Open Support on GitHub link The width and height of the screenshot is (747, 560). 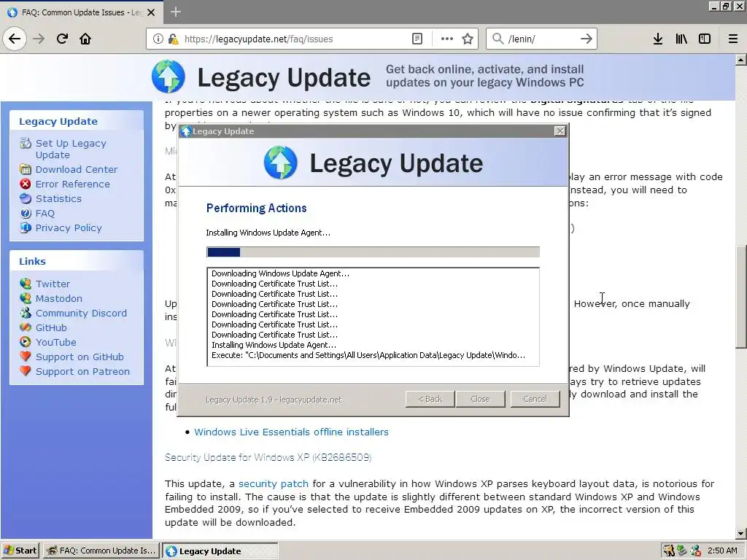tap(80, 357)
